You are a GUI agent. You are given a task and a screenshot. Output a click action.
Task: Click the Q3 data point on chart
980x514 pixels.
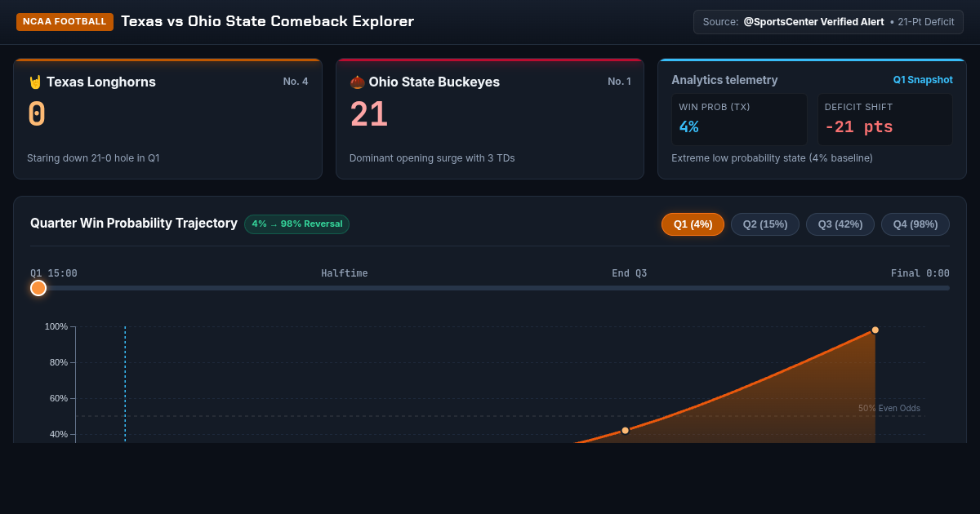tap(625, 430)
